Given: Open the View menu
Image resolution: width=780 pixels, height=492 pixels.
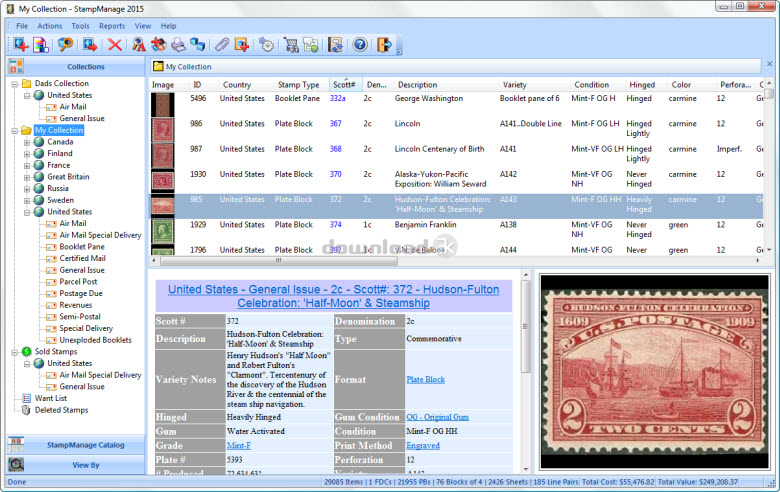Looking at the screenshot, I should point(143,26).
